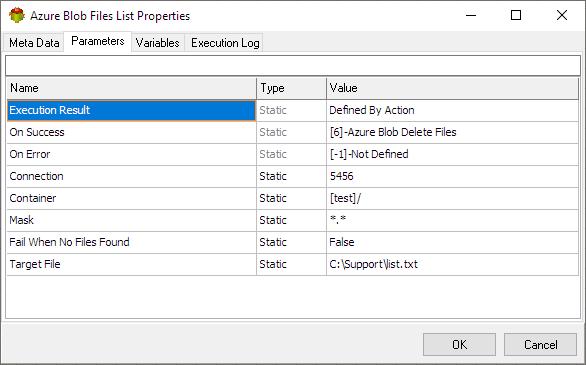Select Fail When No Files Found row
Image resolution: width=586 pixels, height=365 pixels.
coord(132,242)
